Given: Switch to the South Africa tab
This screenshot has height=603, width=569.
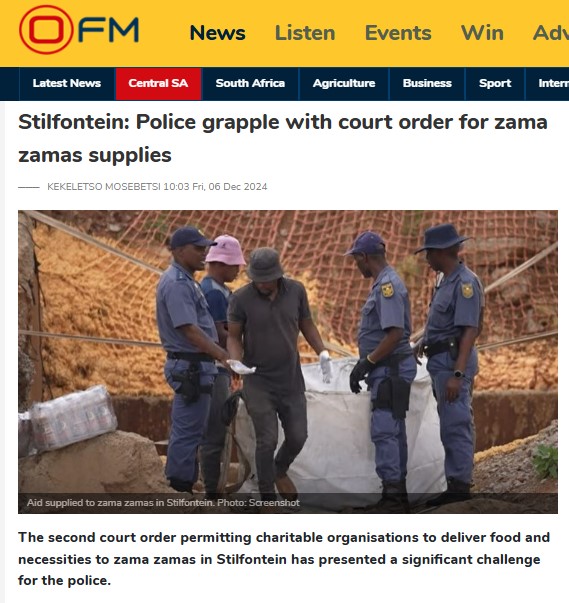Looking at the screenshot, I should click(x=250, y=83).
